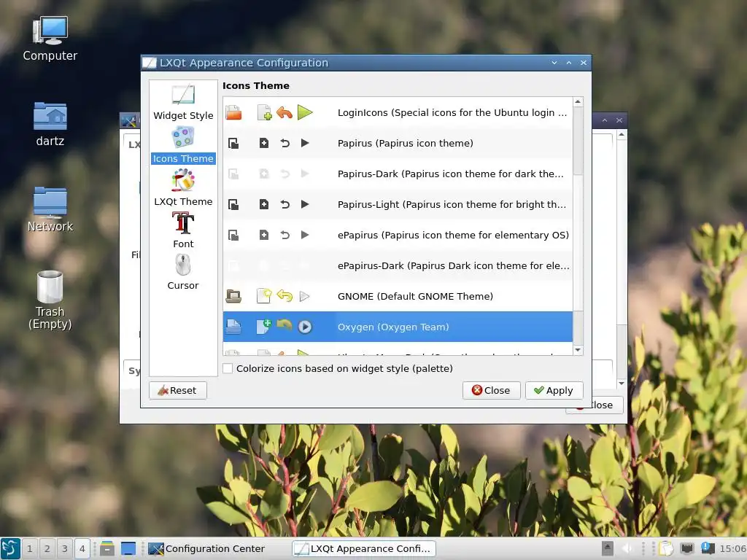This screenshot has height=560, width=747.
Task: Click the yellow undo arrow in GNOME row
Action: [x=285, y=296]
